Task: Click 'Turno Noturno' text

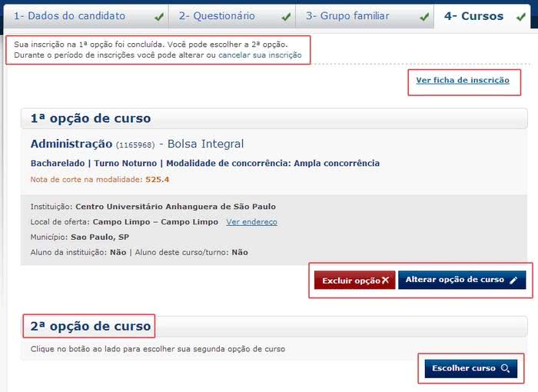Action: click(x=125, y=164)
